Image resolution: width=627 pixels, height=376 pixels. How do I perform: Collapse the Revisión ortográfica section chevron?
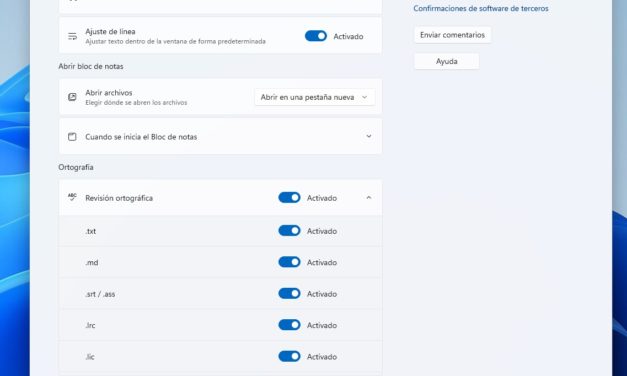pos(369,198)
